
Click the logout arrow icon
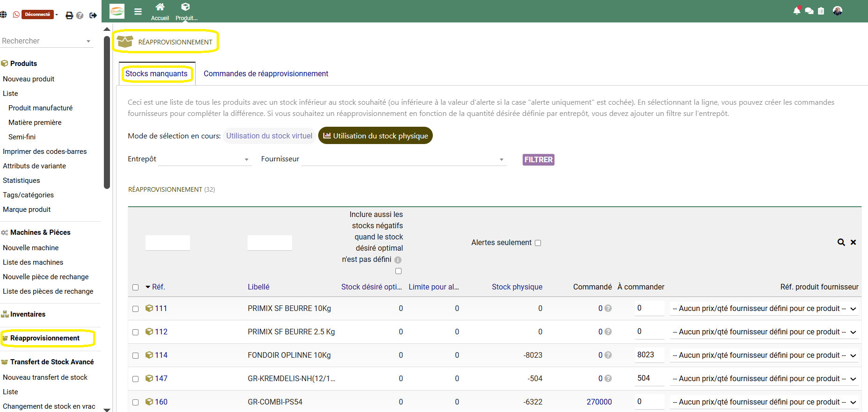(x=93, y=15)
